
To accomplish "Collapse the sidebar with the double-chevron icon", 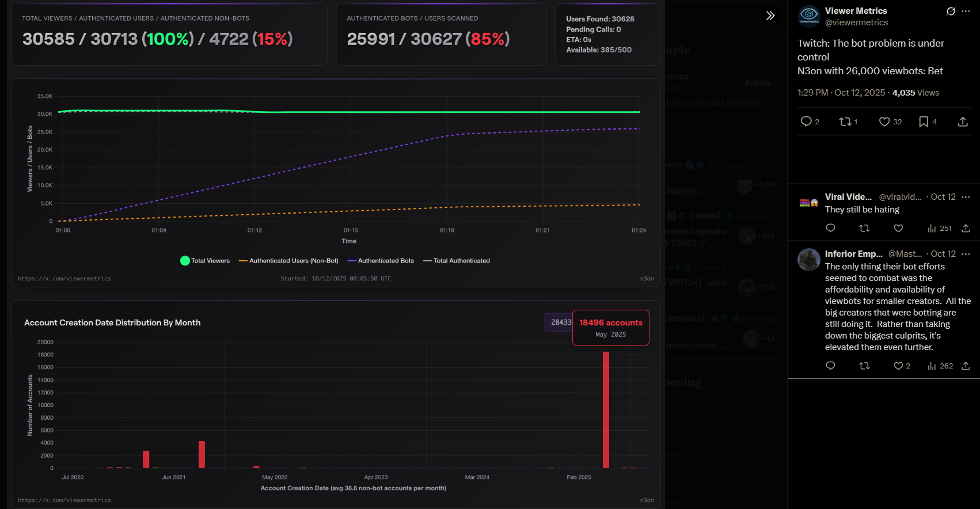I will [770, 16].
